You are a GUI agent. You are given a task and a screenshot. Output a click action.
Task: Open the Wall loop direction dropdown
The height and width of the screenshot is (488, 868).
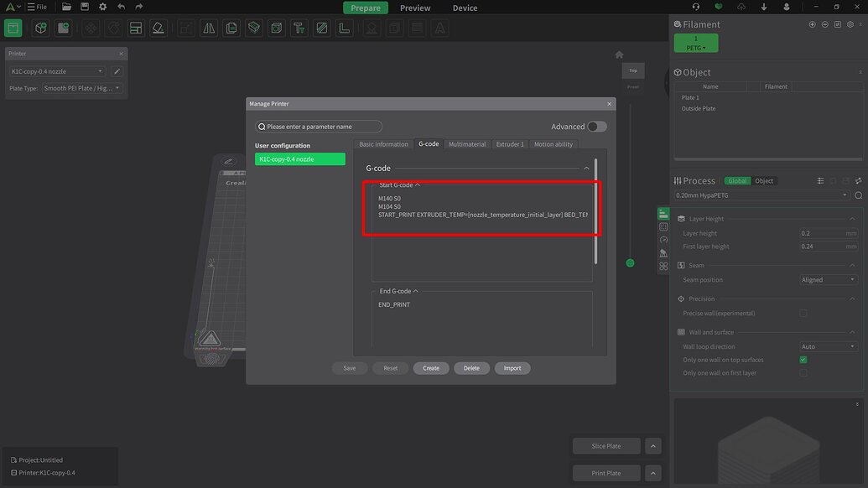828,346
